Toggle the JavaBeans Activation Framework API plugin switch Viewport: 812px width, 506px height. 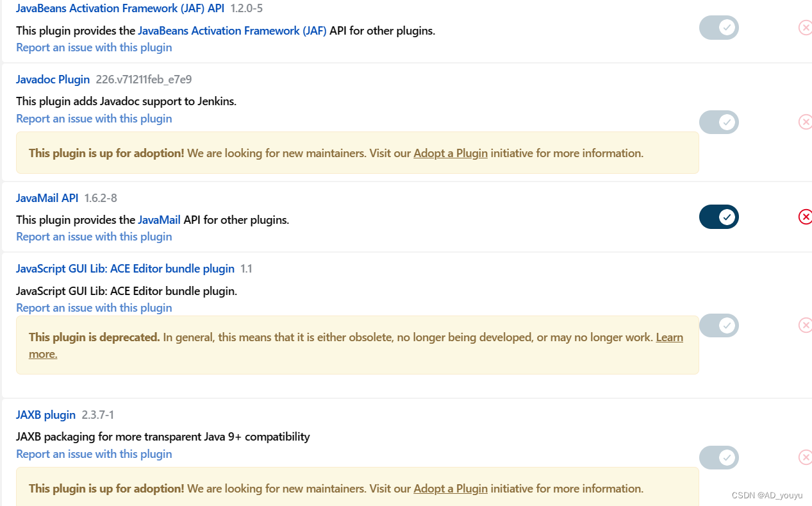[718, 28]
